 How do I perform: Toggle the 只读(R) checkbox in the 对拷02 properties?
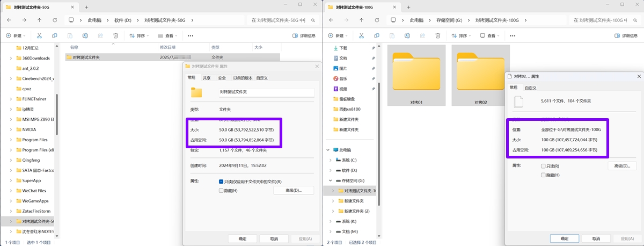click(x=543, y=166)
